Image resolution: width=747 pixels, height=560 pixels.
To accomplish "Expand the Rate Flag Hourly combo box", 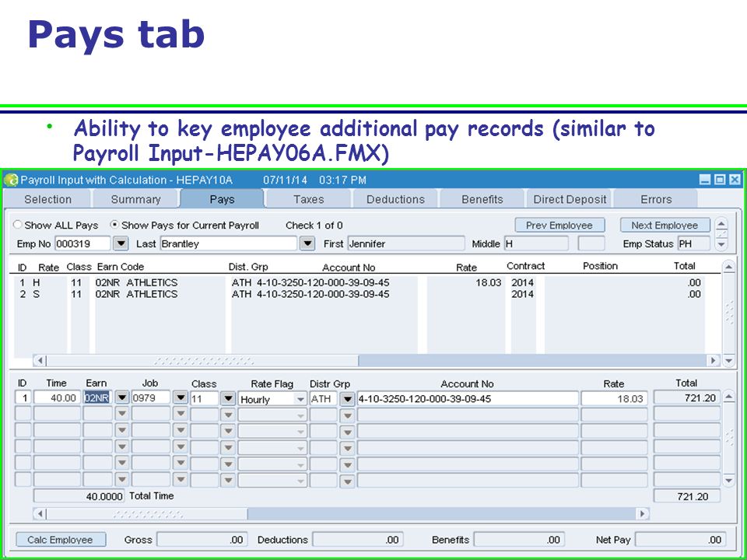I will 300,399.
